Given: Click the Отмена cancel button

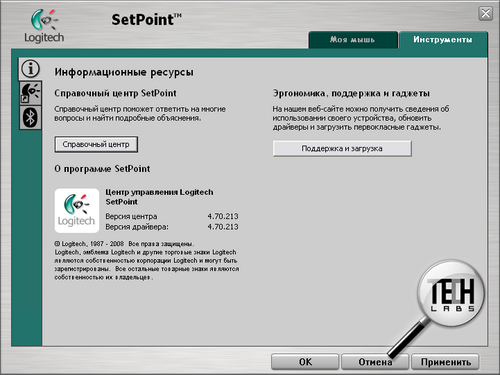Looking at the screenshot, I should click(375, 362).
